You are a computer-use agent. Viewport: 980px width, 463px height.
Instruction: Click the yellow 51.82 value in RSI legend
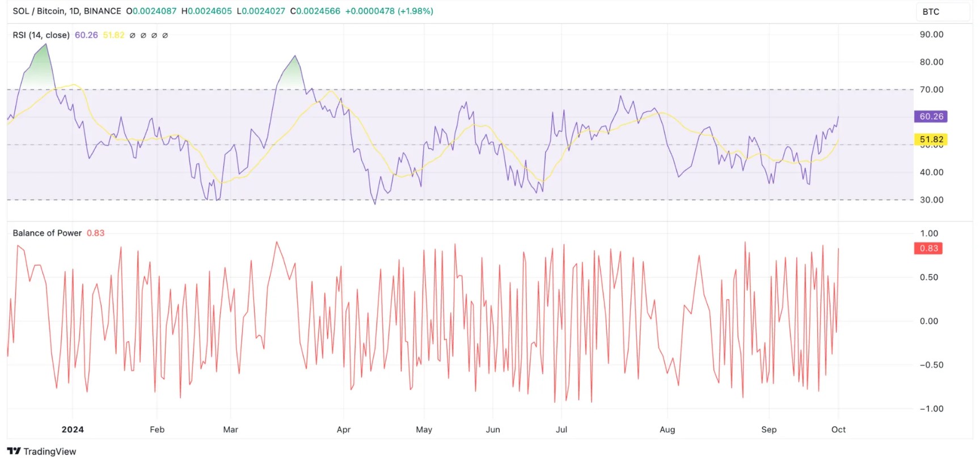coord(113,35)
